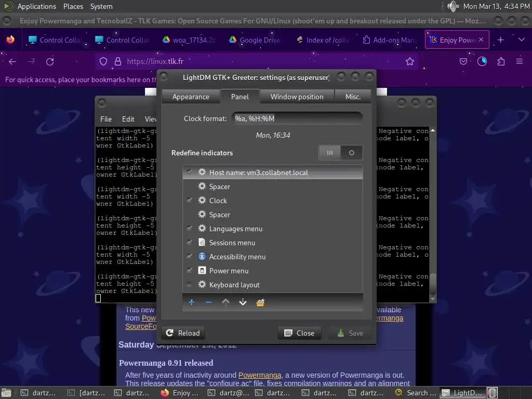Click the add indicator plus icon
The width and height of the screenshot is (532, 399).
point(192,302)
